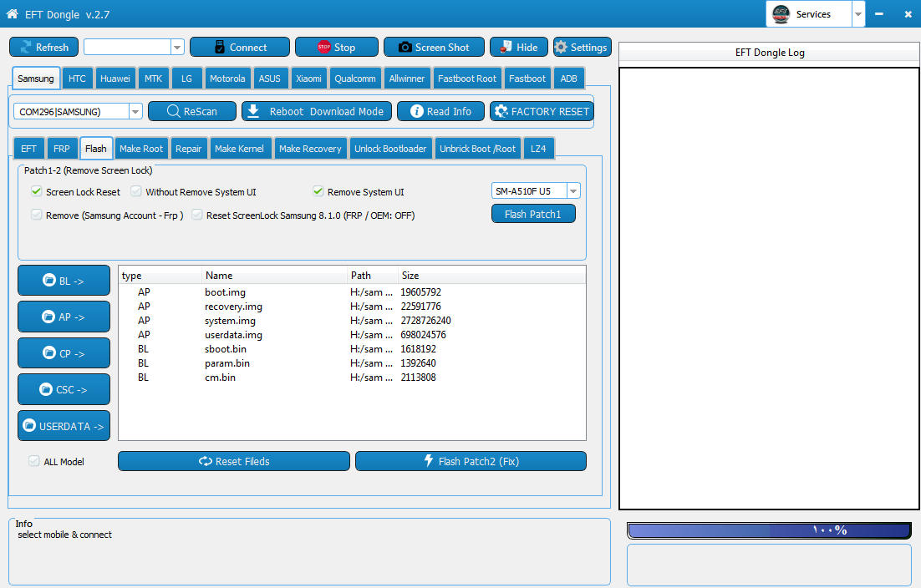Open the FRP sub-tab
The height and width of the screenshot is (588, 921).
pos(62,149)
